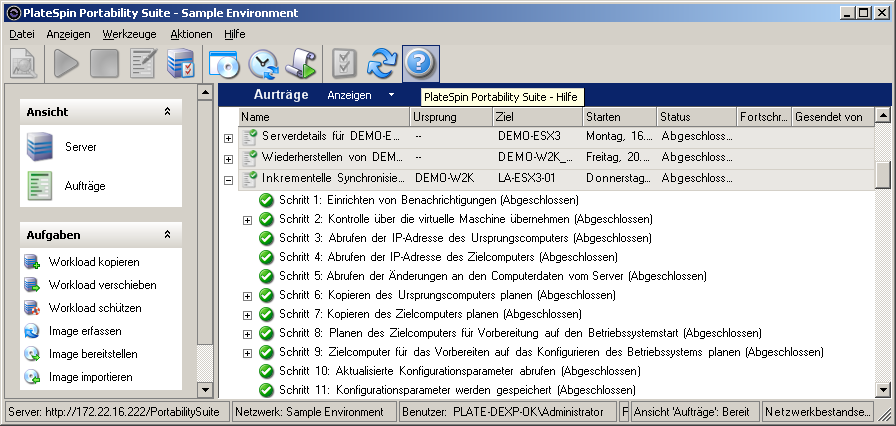
Task: Expand Schritt 2 Kontrolle über virtuelle Maschine
Action: 247,220
